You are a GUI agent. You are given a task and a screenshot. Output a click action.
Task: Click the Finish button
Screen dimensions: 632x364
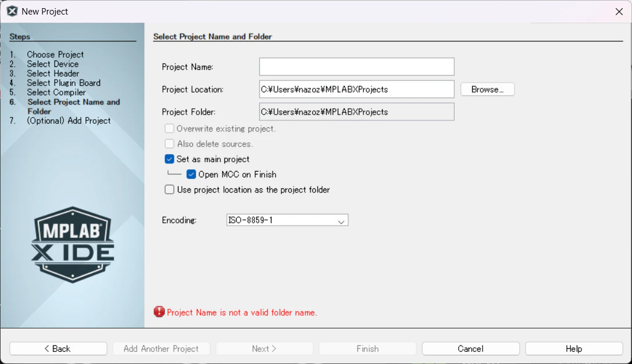(367, 349)
